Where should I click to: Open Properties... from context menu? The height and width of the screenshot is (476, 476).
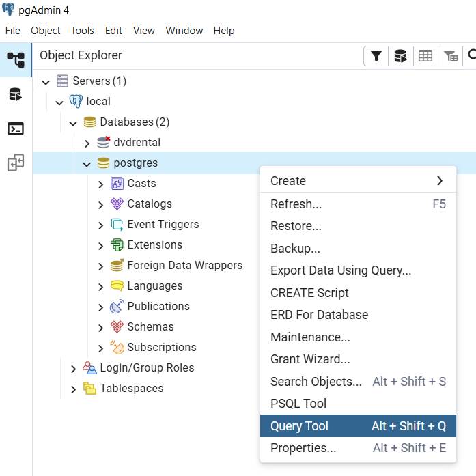358,448
